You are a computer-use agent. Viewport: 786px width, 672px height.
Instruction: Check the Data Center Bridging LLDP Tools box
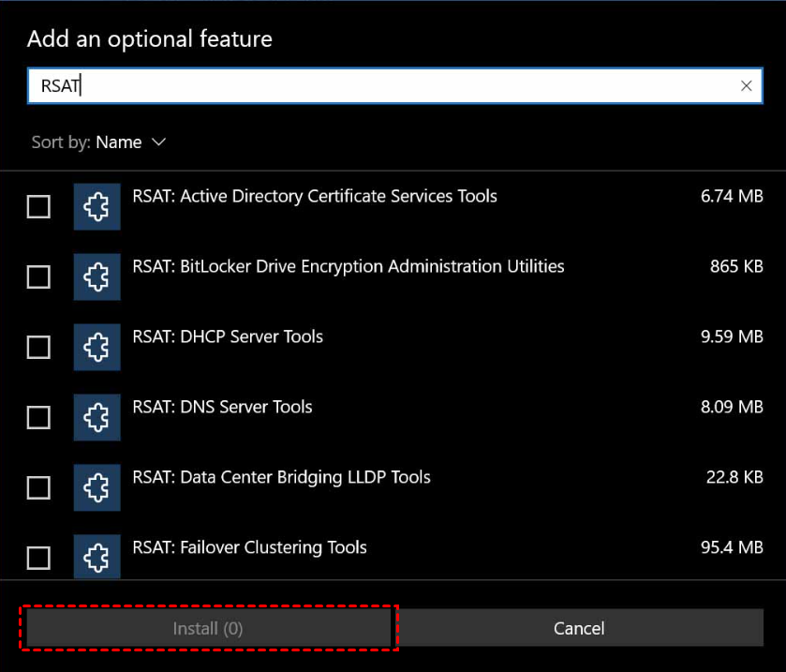[x=38, y=487]
